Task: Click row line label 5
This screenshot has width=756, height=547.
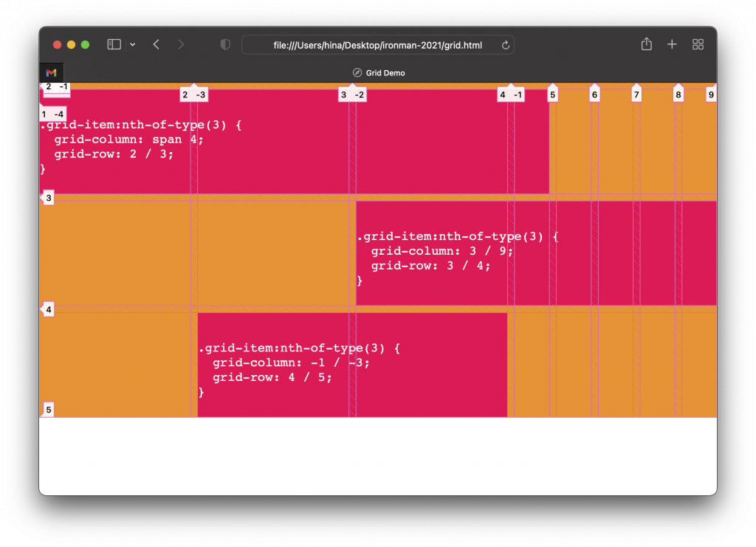Action: point(48,410)
